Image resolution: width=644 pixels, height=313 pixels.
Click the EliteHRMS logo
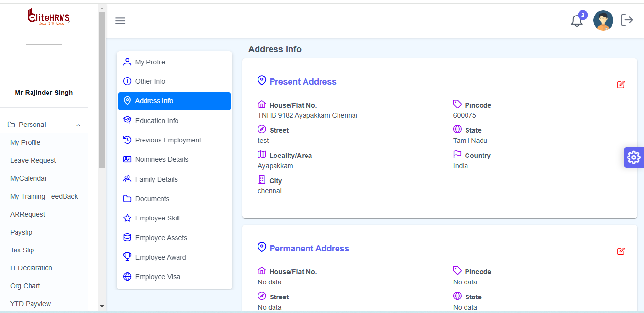(48, 17)
